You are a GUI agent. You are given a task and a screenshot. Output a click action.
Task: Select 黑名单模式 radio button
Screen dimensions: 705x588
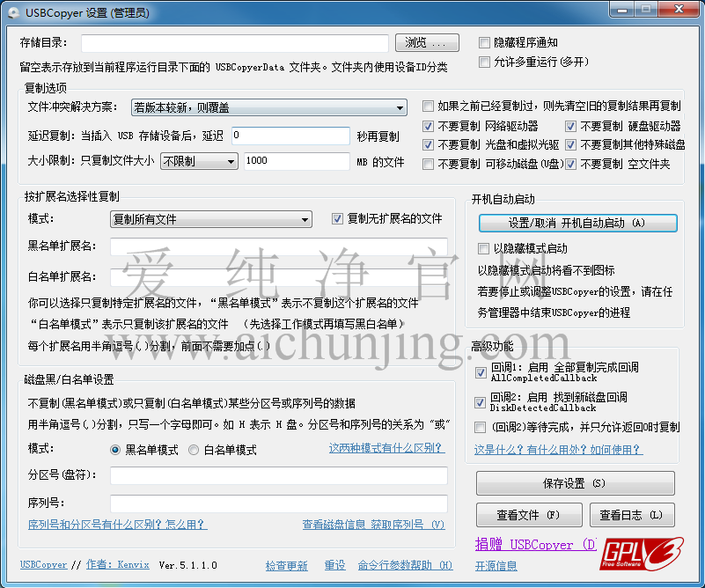click(x=115, y=450)
